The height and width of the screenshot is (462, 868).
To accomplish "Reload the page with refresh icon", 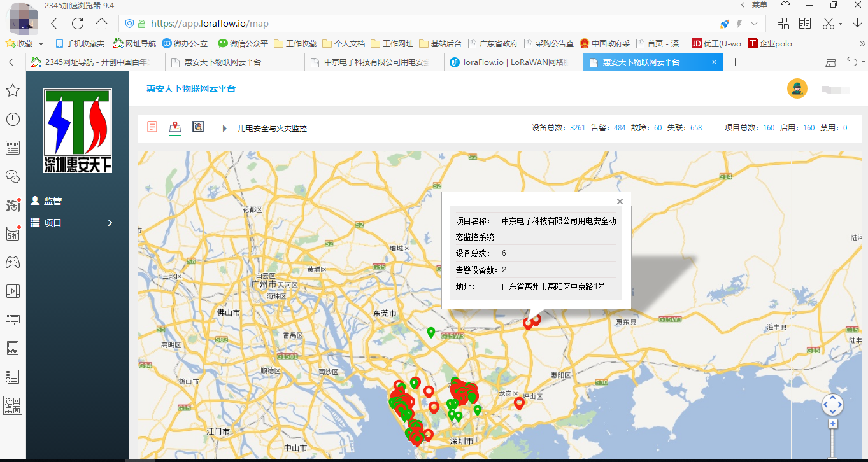I will 78,24.
